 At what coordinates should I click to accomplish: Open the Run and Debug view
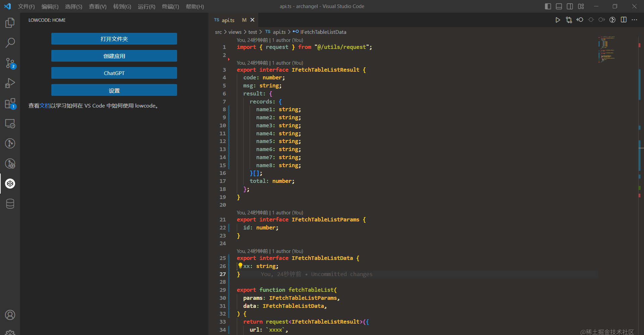pos(10,83)
